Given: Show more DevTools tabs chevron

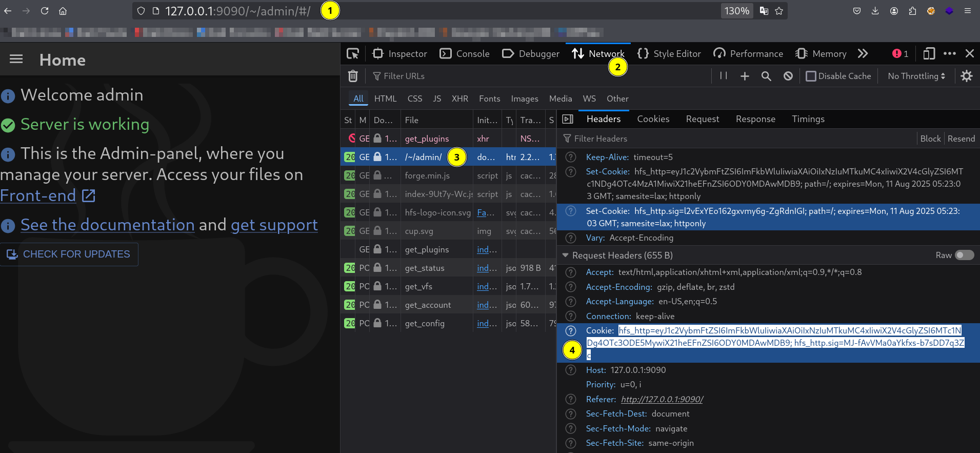Looking at the screenshot, I should pos(863,53).
